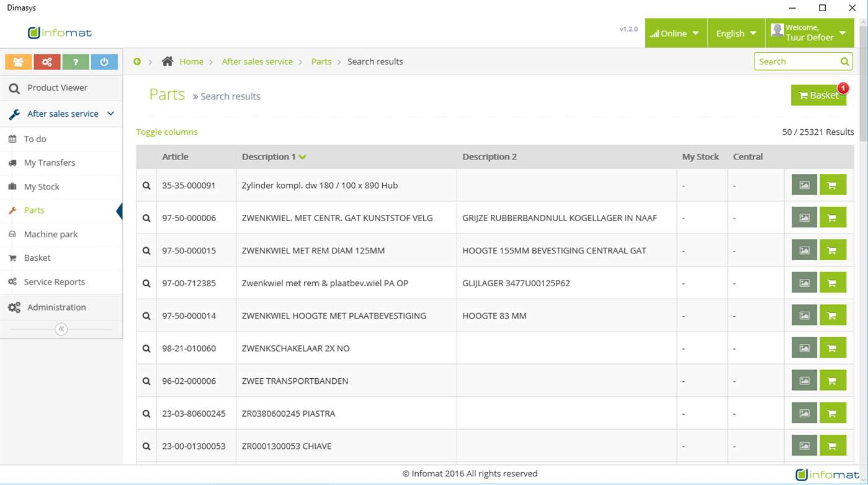Collapse the sidebar with double-arrow button
868x485 pixels.
(61, 329)
